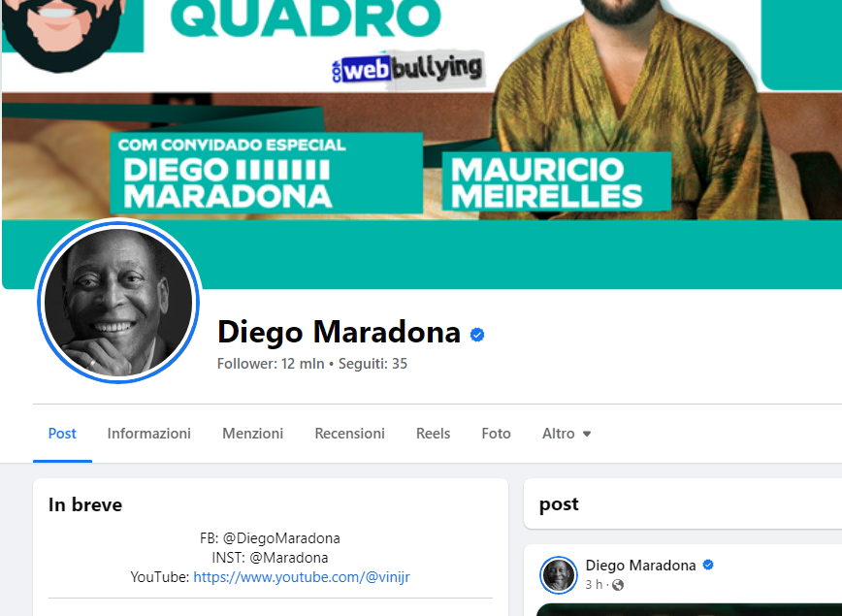
Task: Go to the Recensioni tab
Action: 349,434
